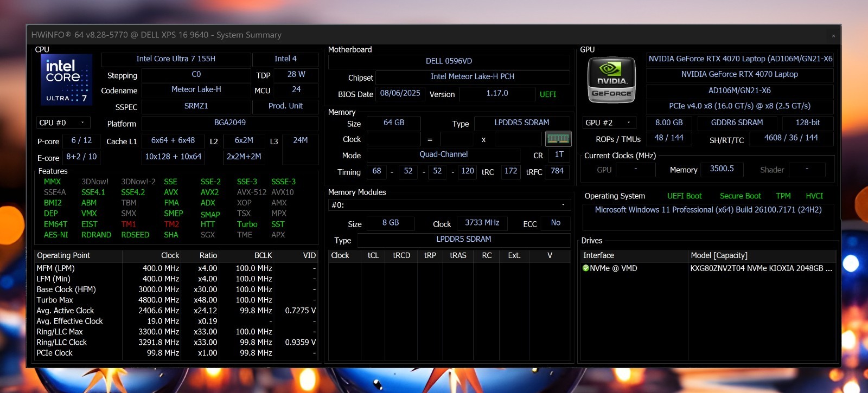The image size is (868, 393).
Task: Click the 8.00 GB GPU memory value
Action: click(669, 123)
